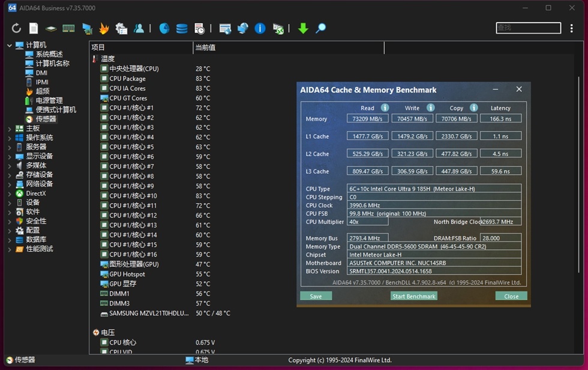
Task: Expand the 主板 tree node
Action: point(10,129)
